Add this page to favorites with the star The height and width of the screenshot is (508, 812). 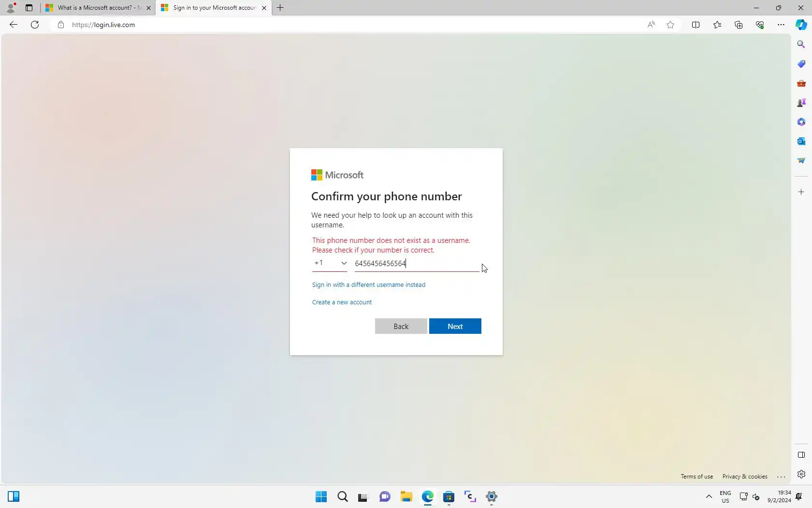coord(670,25)
